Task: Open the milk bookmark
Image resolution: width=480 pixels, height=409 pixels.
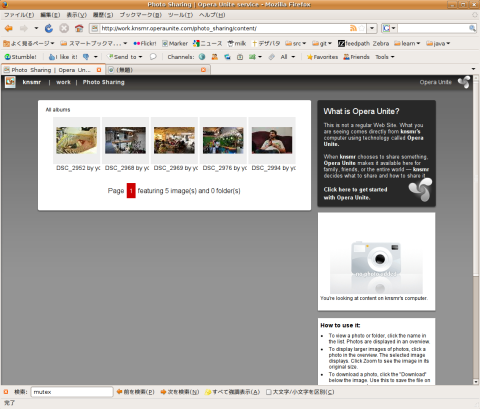Action: pyautogui.click(x=237, y=43)
